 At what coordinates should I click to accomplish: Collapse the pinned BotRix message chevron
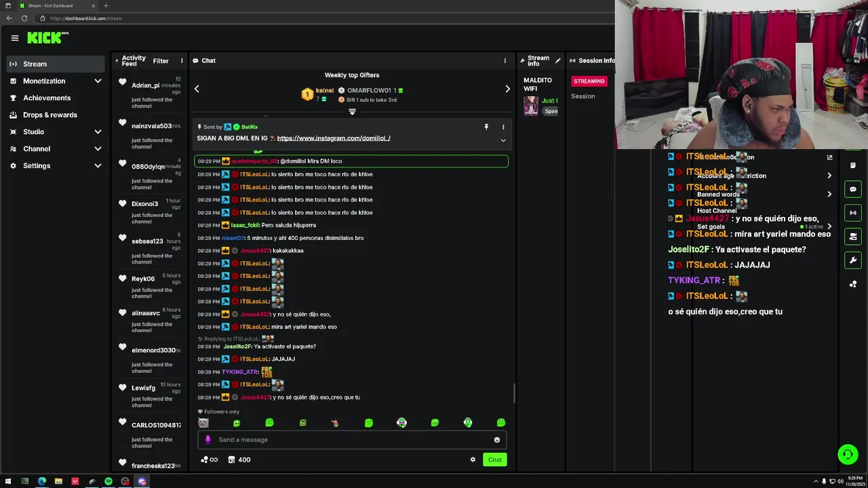[x=503, y=140]
